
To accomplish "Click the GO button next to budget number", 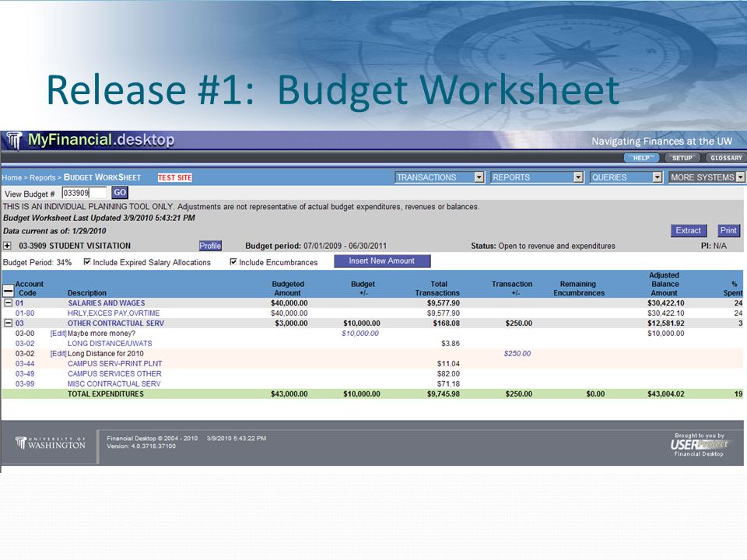I will pyautogui.click(x=120, y=192).
